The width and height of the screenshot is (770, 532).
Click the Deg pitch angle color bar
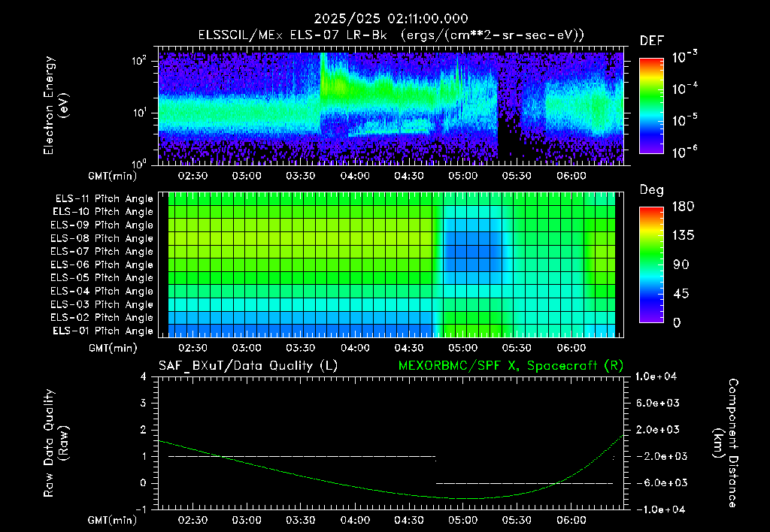pos(651,264)
